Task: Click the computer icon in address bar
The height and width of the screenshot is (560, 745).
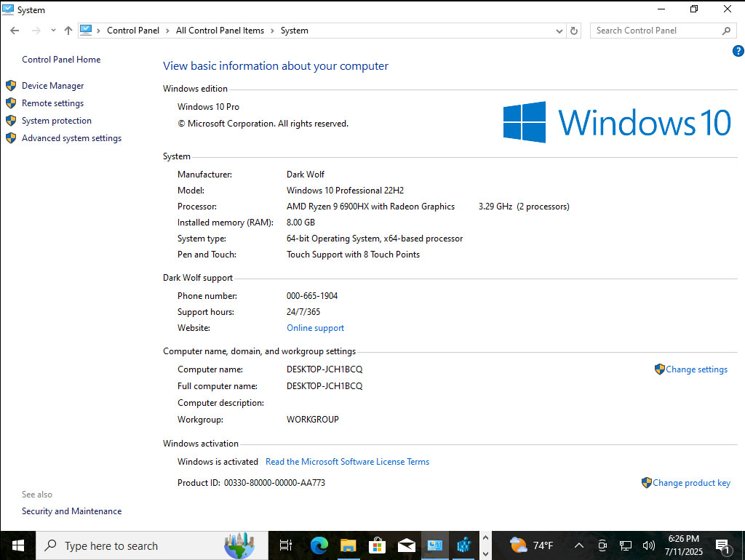Action: point(86,31)
